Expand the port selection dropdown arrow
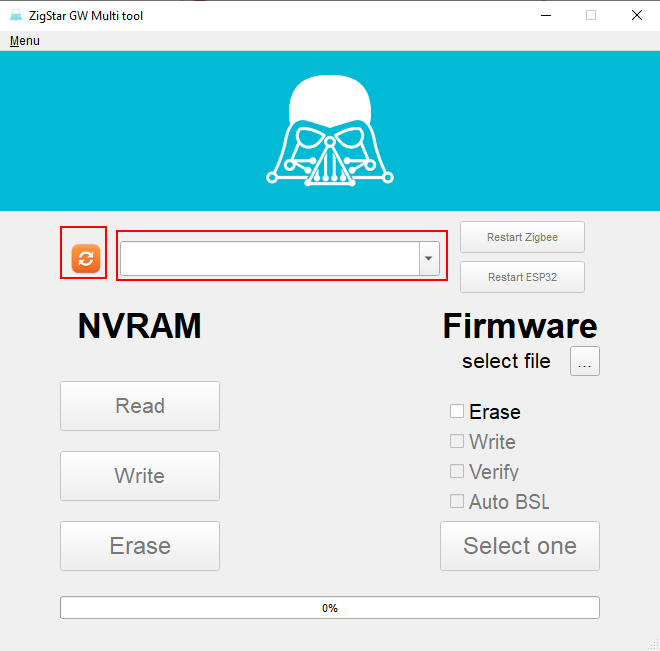The height and width of the screenshot is (651, 660). point(429,258)
